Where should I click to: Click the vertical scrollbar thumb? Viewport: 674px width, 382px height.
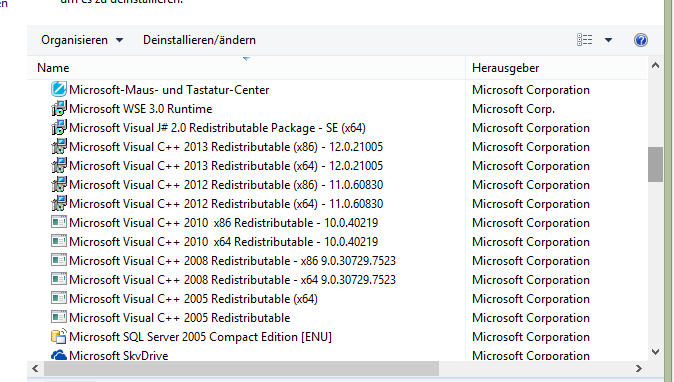[655, 165]
